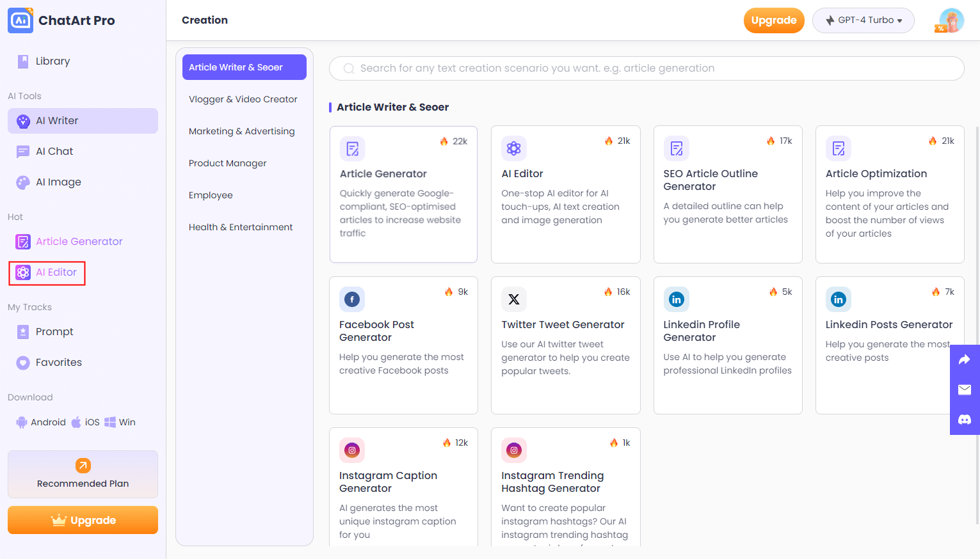Expand the GPT-4 Turbo model dropdown
Image resolution: width=980 pixels, height=559 pixels.
click(863, 20)
